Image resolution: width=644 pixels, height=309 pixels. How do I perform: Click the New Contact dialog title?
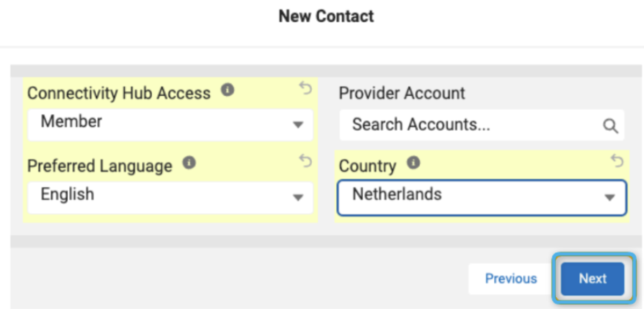tap(326, 16)
